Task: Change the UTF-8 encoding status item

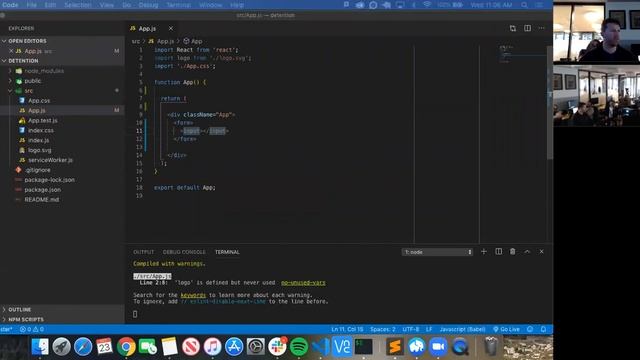Action: click(x=411, y=329)
